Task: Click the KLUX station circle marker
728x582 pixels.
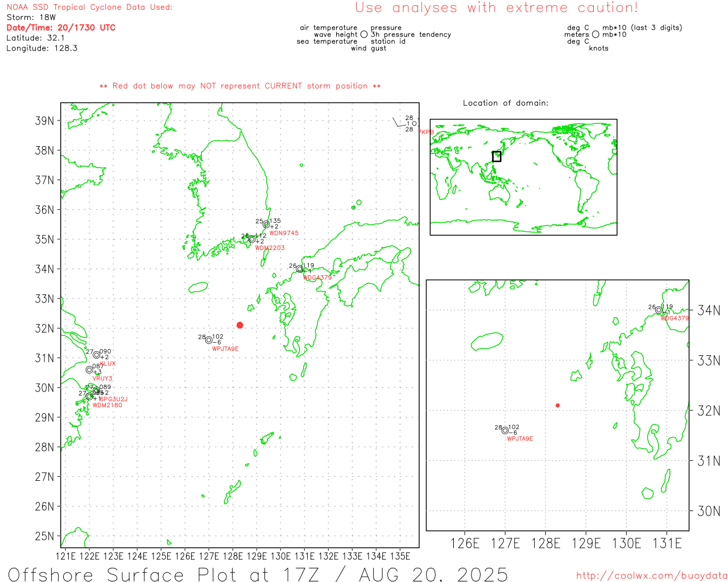Action: coord(96,355)
